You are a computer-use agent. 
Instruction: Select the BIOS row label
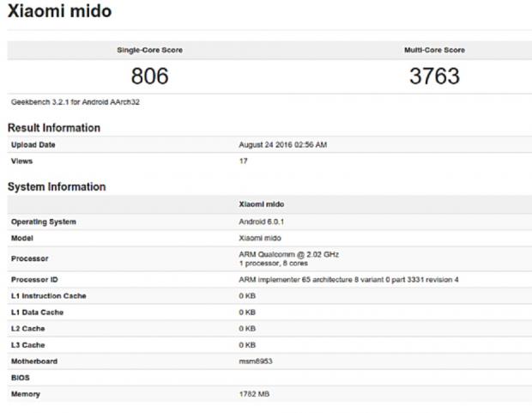click(x=20, y=377)
